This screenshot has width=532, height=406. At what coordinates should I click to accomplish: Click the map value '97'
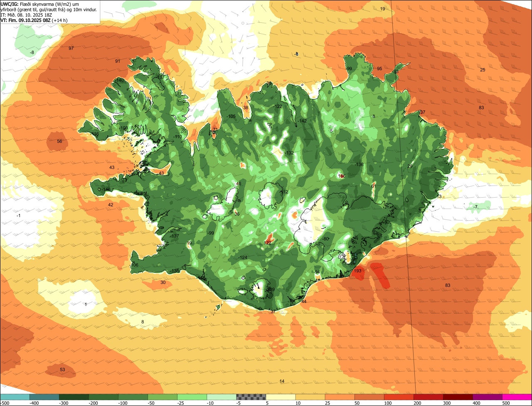click(x=71, y=48)
